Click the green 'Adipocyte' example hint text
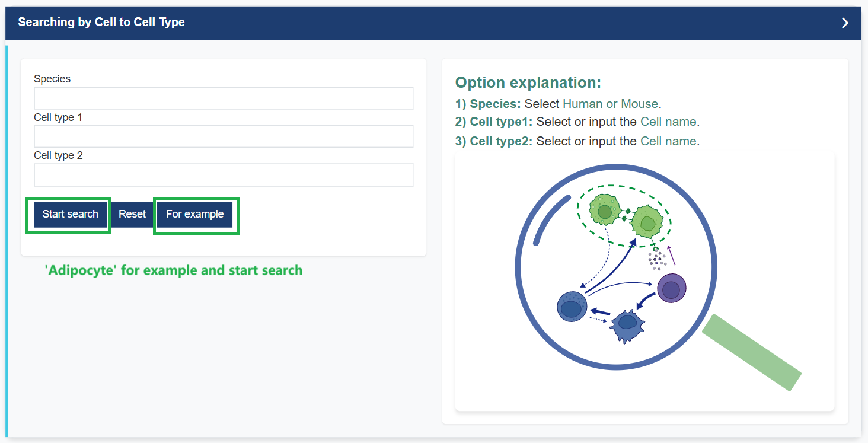The image size is (868, 443). pyautogui.click(x=174, y=270)
